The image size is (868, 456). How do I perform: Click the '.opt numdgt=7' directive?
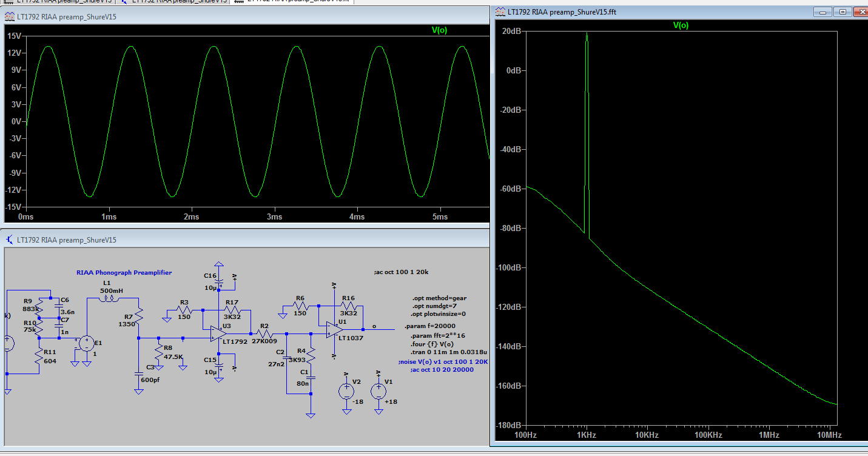(436, 306)
